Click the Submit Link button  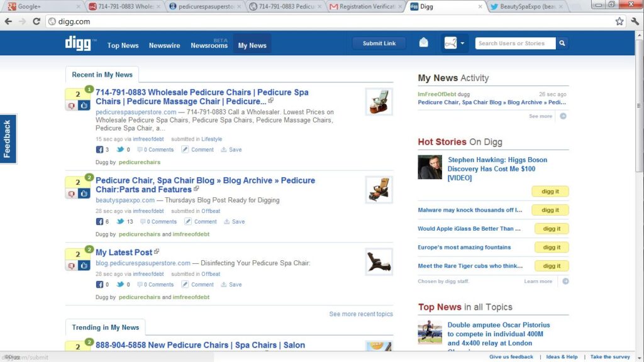[x=379, y=43]
